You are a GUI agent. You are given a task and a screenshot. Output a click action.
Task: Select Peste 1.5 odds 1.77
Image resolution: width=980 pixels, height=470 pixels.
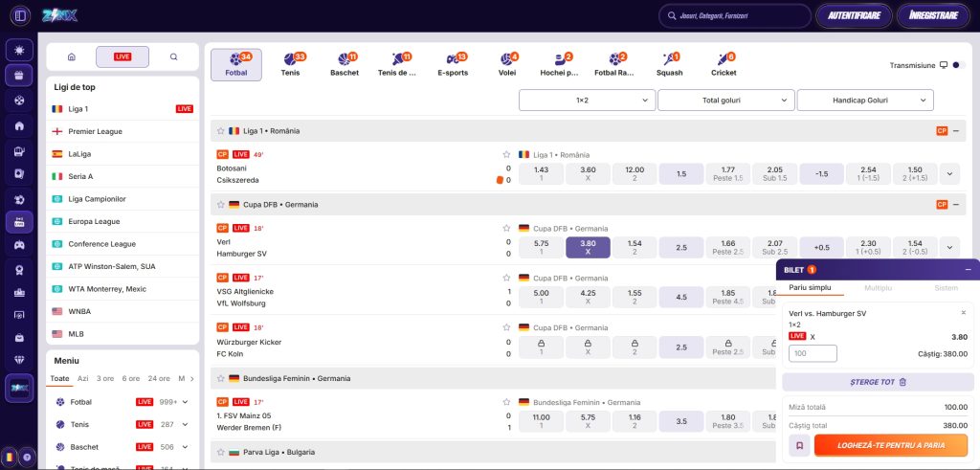728,174
